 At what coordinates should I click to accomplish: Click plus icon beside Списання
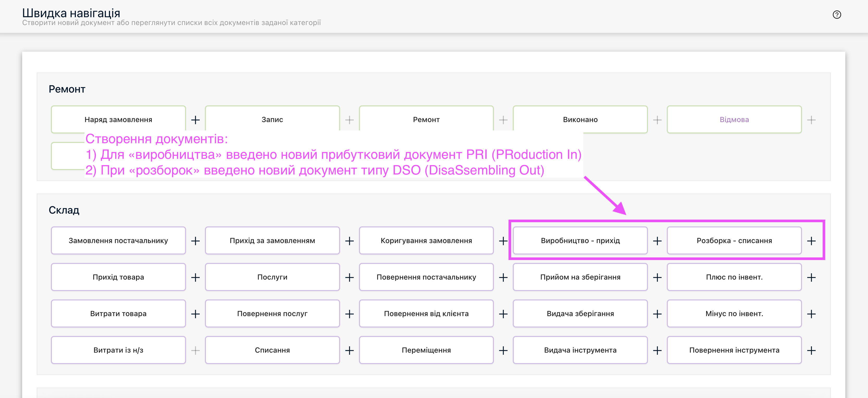(x=350, y=351)
